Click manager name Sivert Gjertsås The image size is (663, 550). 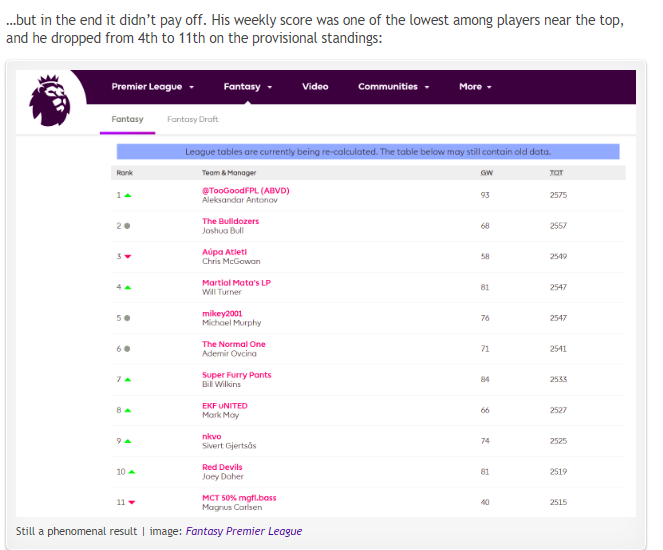(229, 446)
